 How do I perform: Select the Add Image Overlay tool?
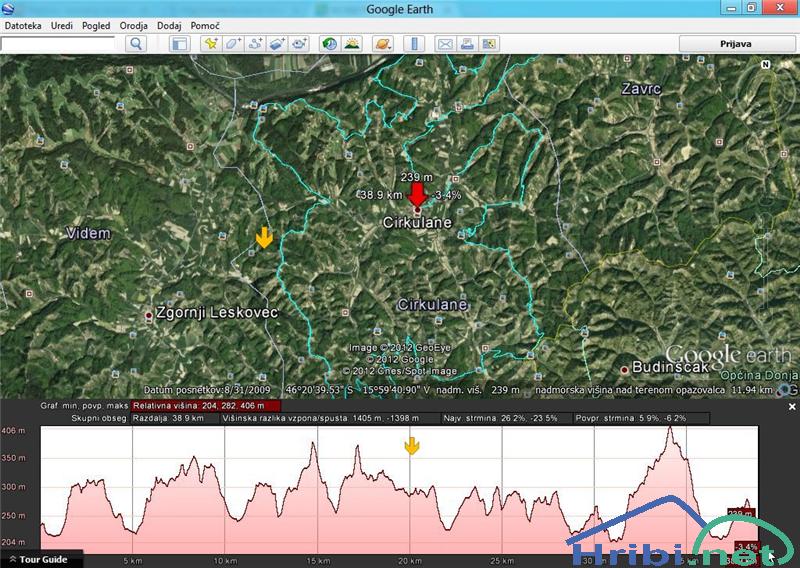point(277,44)
